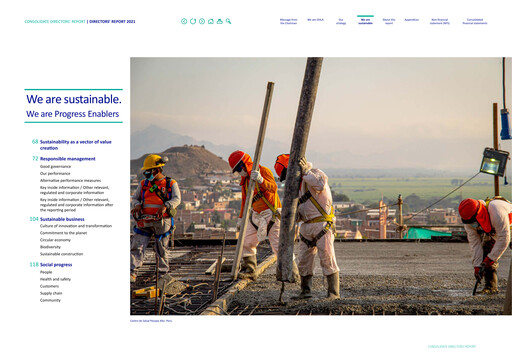
Task: Open 'Community' entry
Action: point(50,300)
